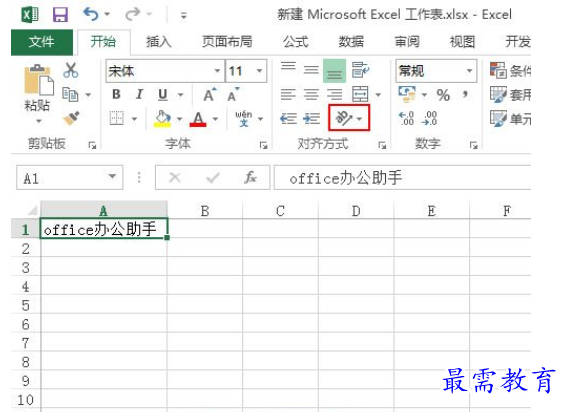Apply percent style
The image size is (564, 412).
443,95
